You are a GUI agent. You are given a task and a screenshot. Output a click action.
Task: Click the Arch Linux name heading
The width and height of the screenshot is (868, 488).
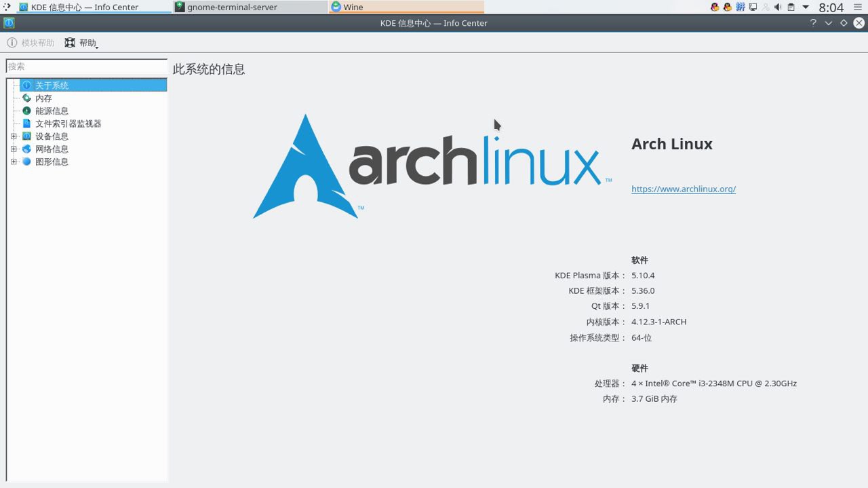pyautogui.click(x=672, y=144)
